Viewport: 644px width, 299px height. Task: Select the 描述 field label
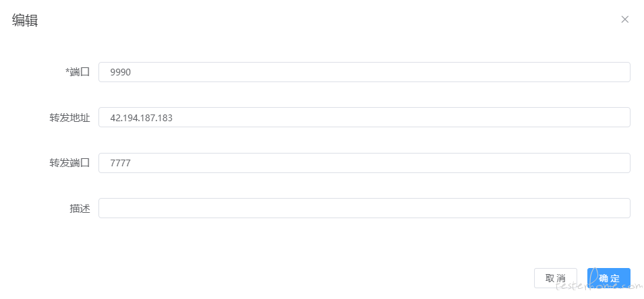pos(80,209)
